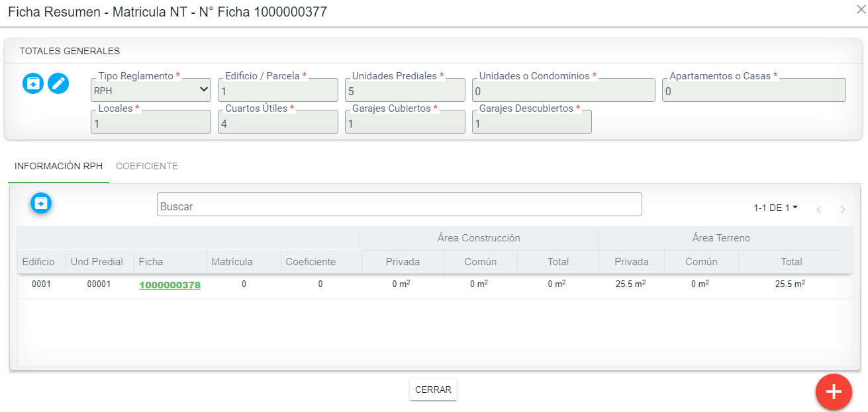The image size is (868, 412).
Task: Click the download icon left of Buscar
Action: pyautogui.click(x=41, y=204)
